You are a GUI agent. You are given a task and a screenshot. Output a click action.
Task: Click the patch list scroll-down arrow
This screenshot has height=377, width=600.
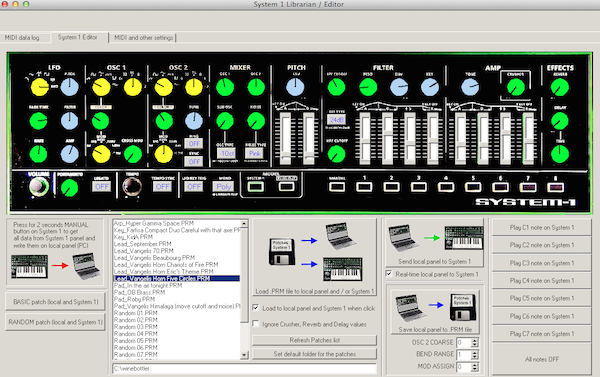[x=244, y=355]
